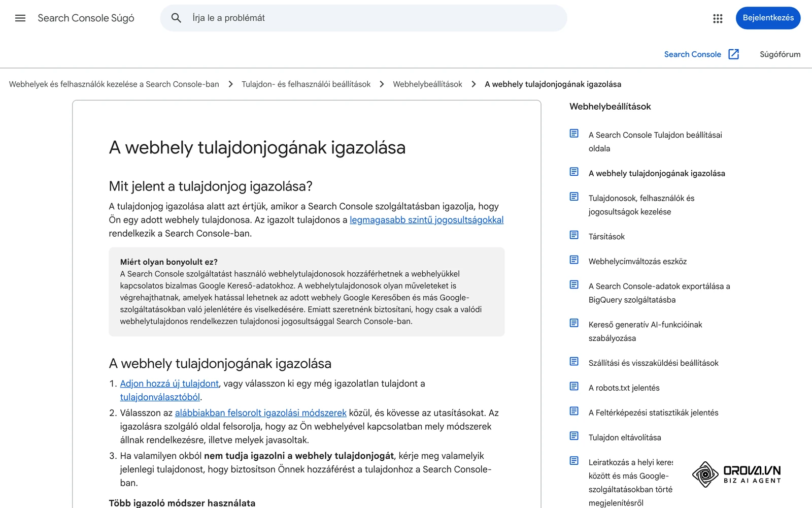Screen dimensions: 812x508
Task: Follow the tulajdonválasztóból link
Action: pos(160,397)
